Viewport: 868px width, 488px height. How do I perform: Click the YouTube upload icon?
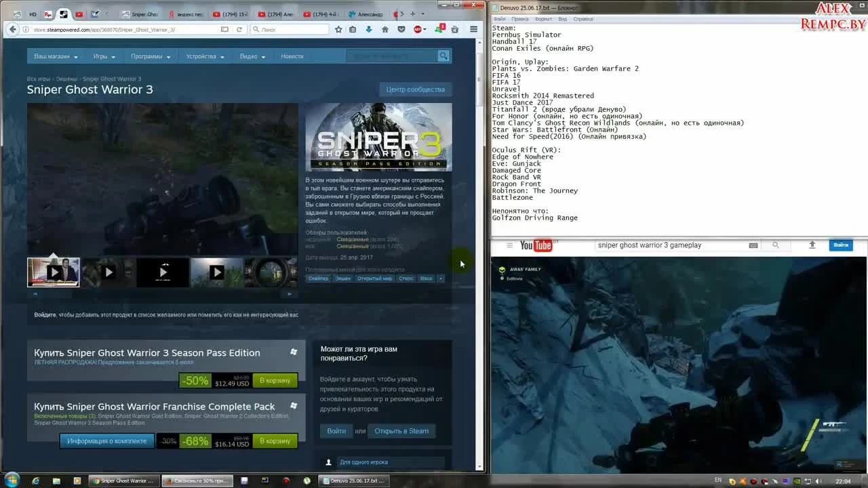tap(812, 245)
